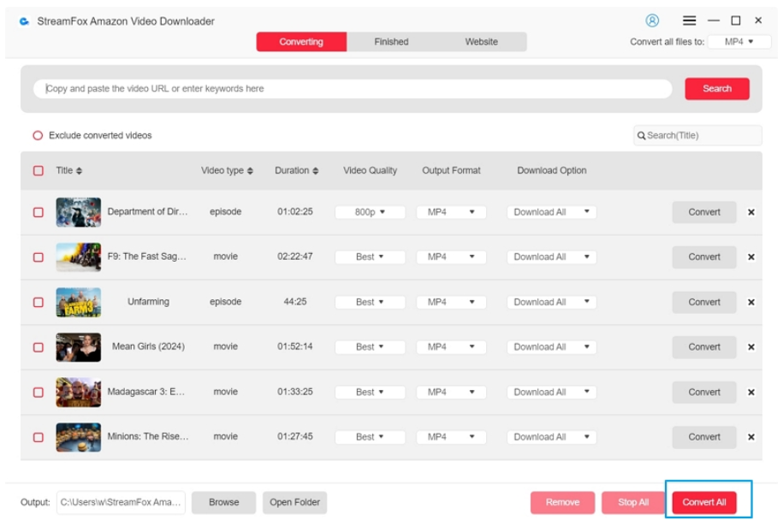Check the Unfarming row checkbox
This screenshot has height=532, width=783.
39,302
